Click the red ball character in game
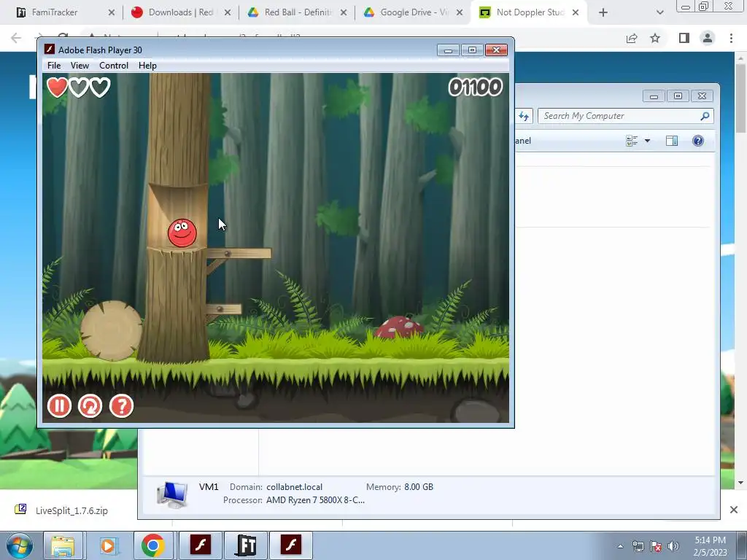Image resolution: width=747 pixels, height=560 pixels. 182,233
